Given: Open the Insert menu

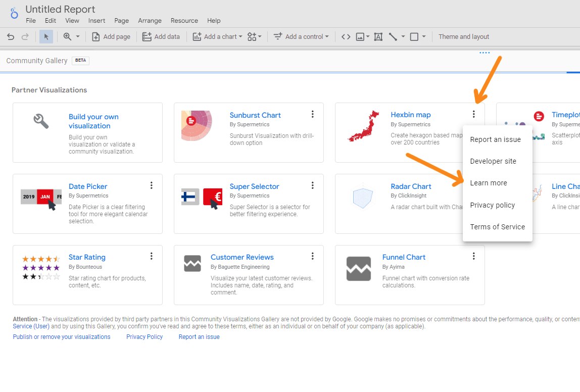Looking at the screenshot, I should [x=96, y=21].
